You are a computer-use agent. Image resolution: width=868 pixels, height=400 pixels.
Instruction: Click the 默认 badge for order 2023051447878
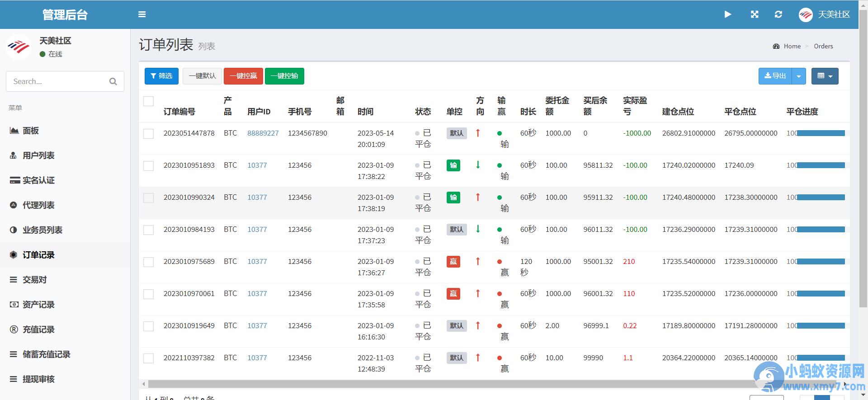[457, 133]
